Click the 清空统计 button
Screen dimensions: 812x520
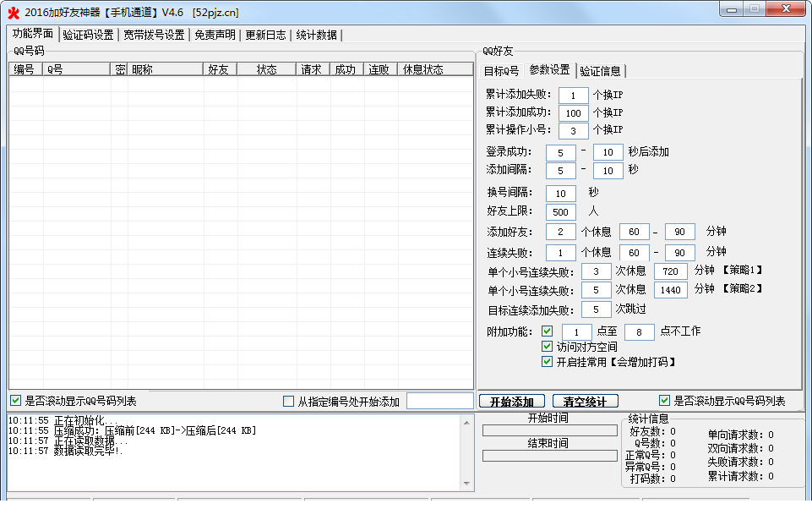click(586, 402)
